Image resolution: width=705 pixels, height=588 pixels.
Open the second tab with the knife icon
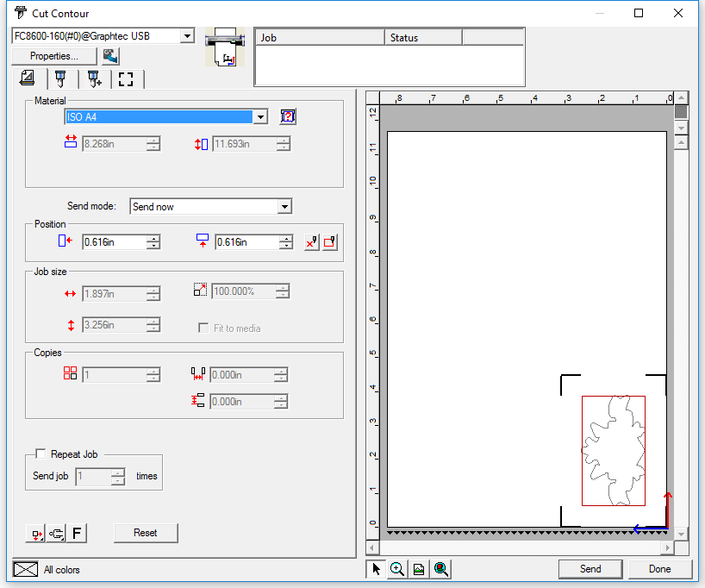point(60,79)
